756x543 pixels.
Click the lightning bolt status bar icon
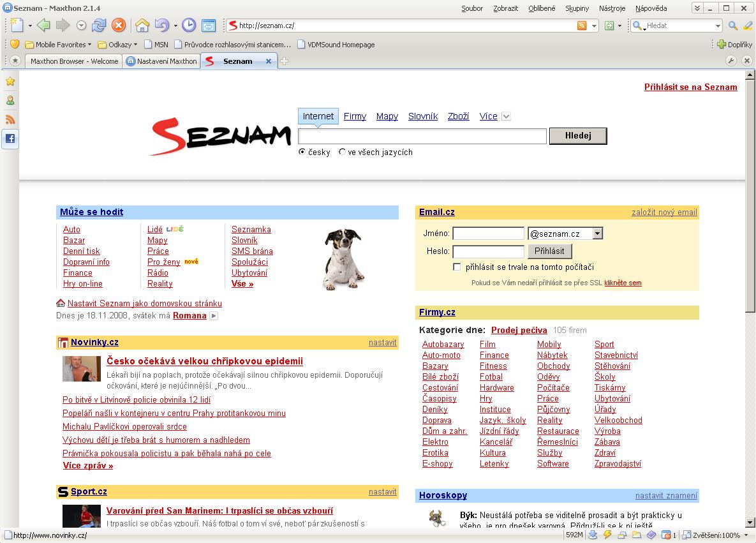tap(607, 535)
